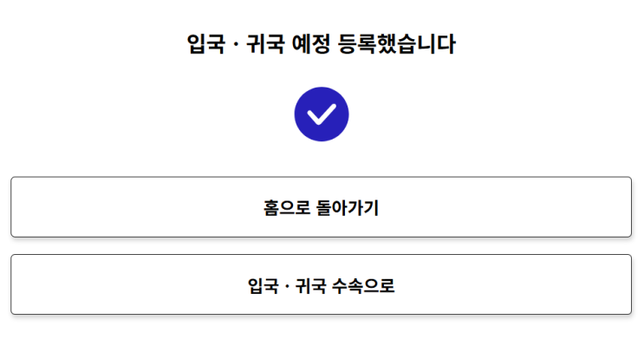The height and width of the screenshot is (339, 644).
Task: Select the white check inside the circle
Action: (x=322, y=114)
